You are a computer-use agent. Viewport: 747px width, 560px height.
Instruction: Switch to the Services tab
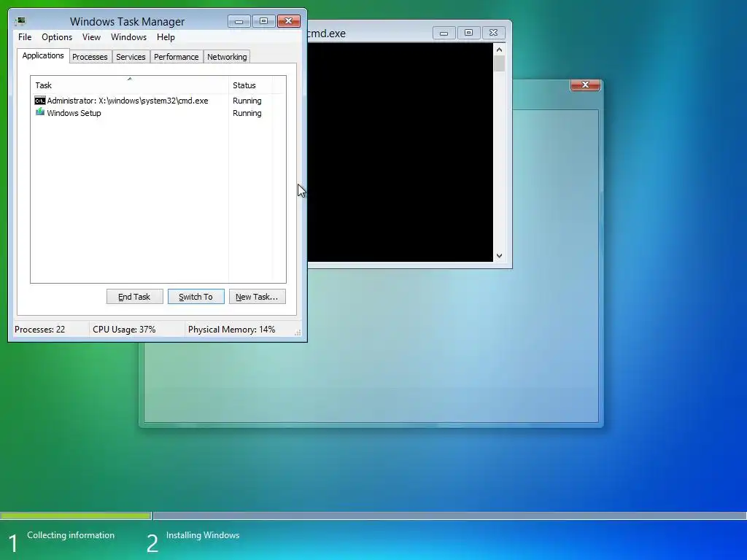[x=131, y=57]
